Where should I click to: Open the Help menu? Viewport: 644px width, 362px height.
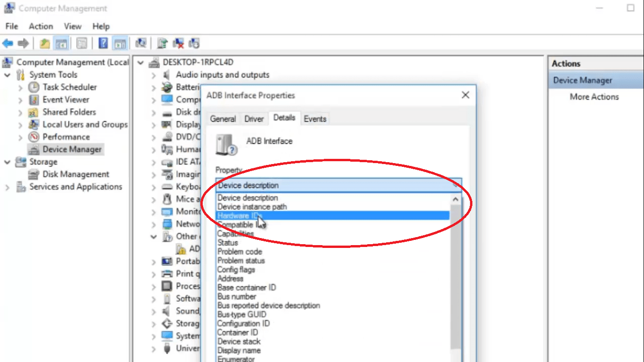point(101,26)
